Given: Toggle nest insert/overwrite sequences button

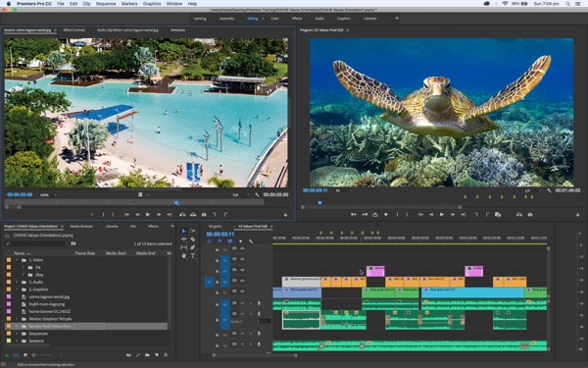Looking at the screenshot, I should pos(210,241).
